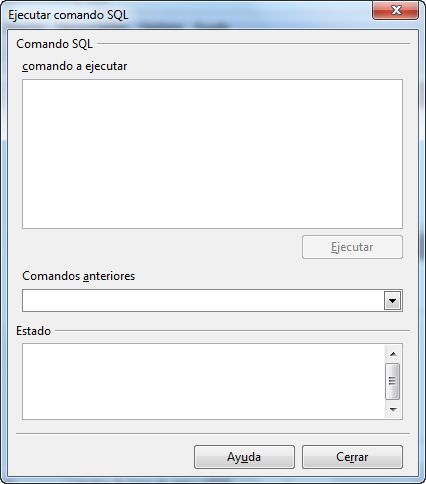Click the horizontal rule beside Comando SQL heading
This screenshot has width=426, height=484.
pyautogui.click(x=253, y=43)
